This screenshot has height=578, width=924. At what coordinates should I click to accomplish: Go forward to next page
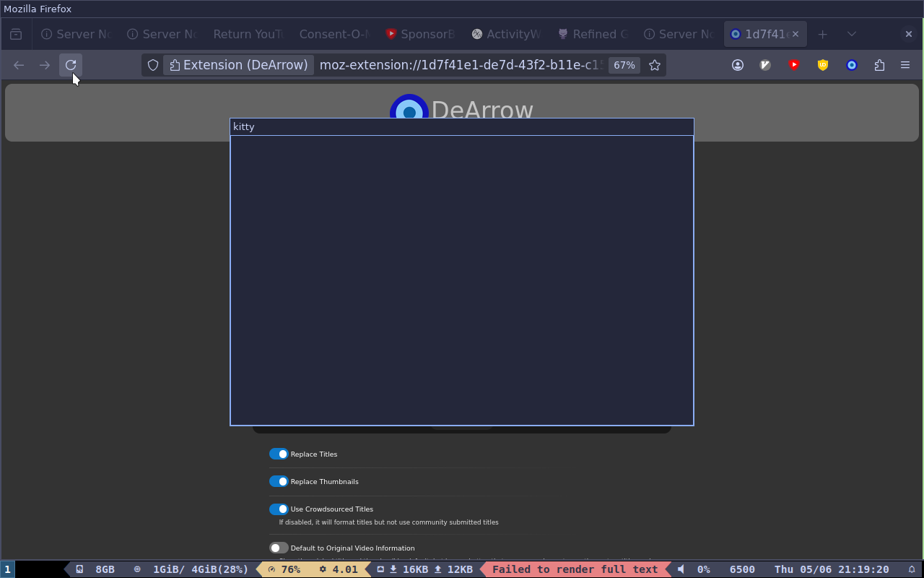pos(45,65)
